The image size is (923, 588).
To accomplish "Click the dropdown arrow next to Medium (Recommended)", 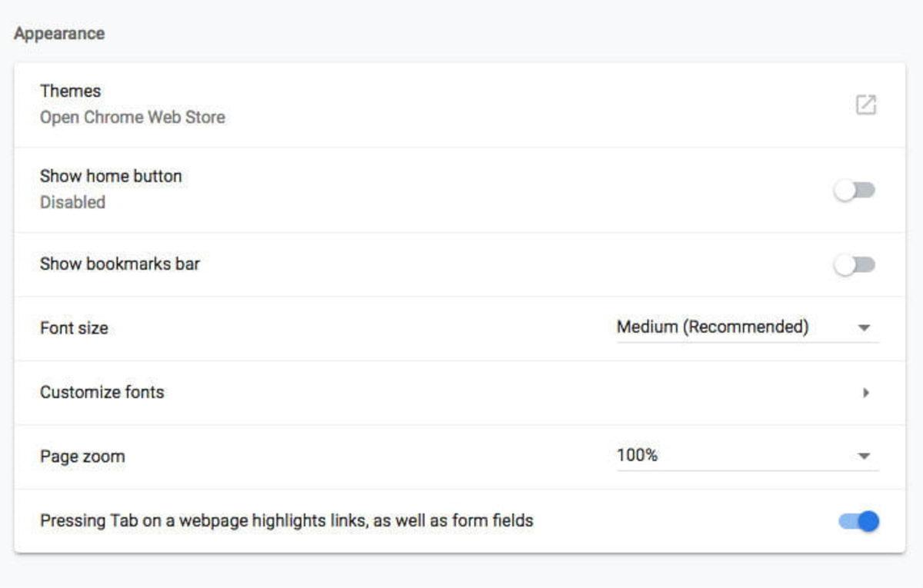I will click(863, 328).
